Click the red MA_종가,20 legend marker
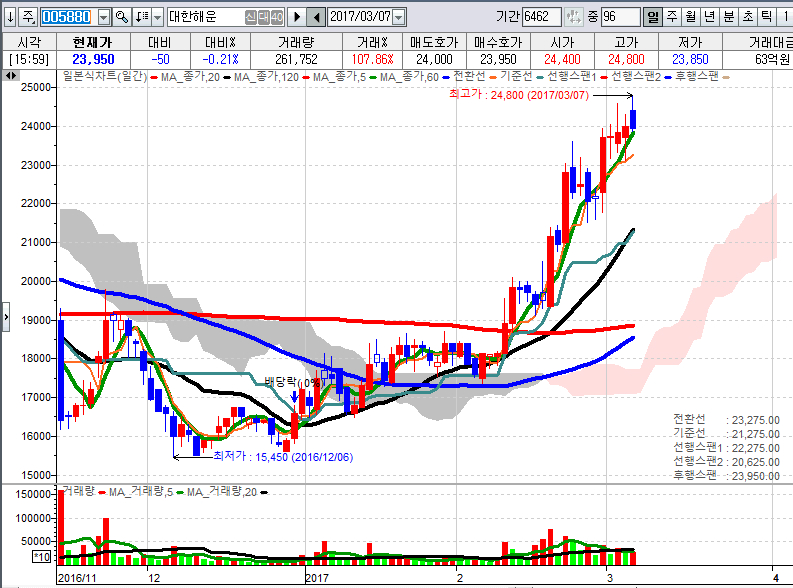 click(x=154, y=77)
